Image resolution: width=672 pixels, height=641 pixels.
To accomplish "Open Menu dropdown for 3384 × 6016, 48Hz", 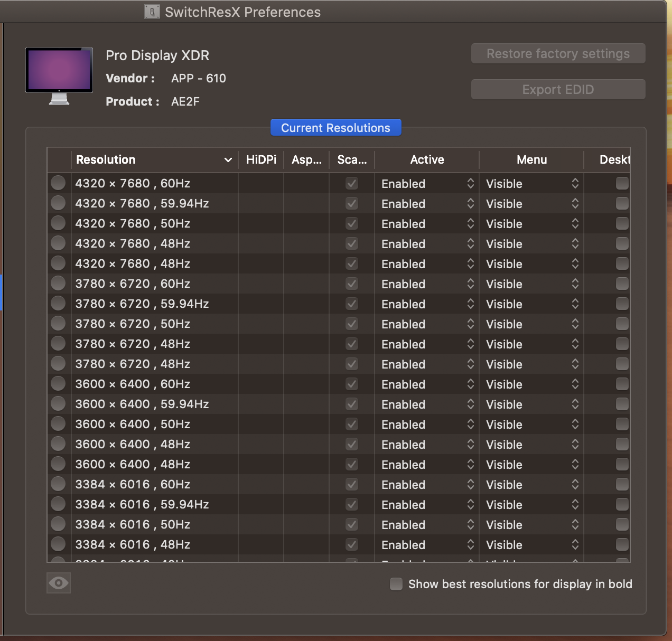I will [x=531, y=544].
